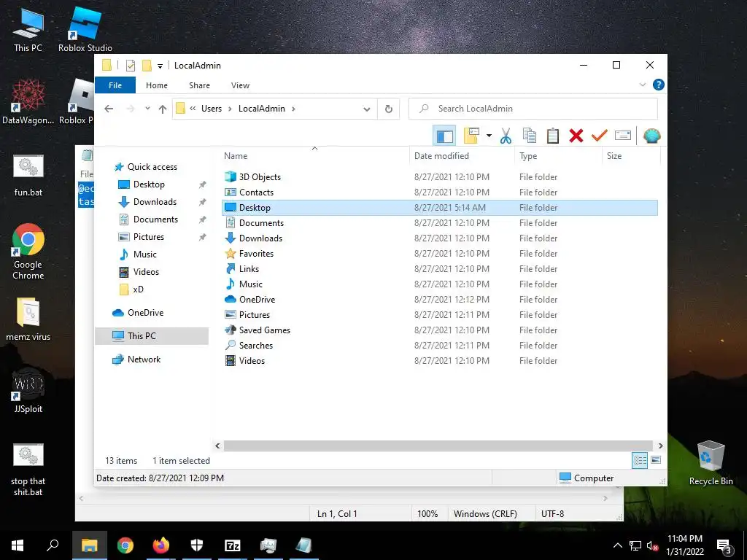
Task: Go up one folder level
Action: coord(163,109)
